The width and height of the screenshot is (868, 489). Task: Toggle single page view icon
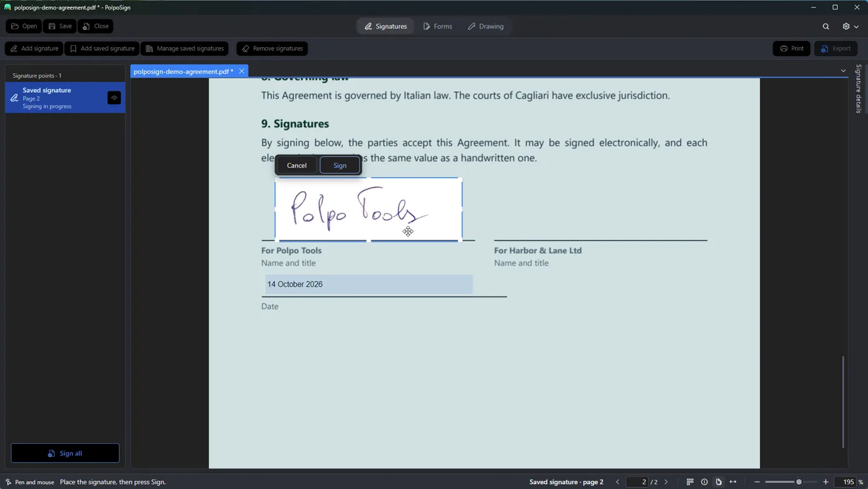pyautogui.click(x=719, y=482)
